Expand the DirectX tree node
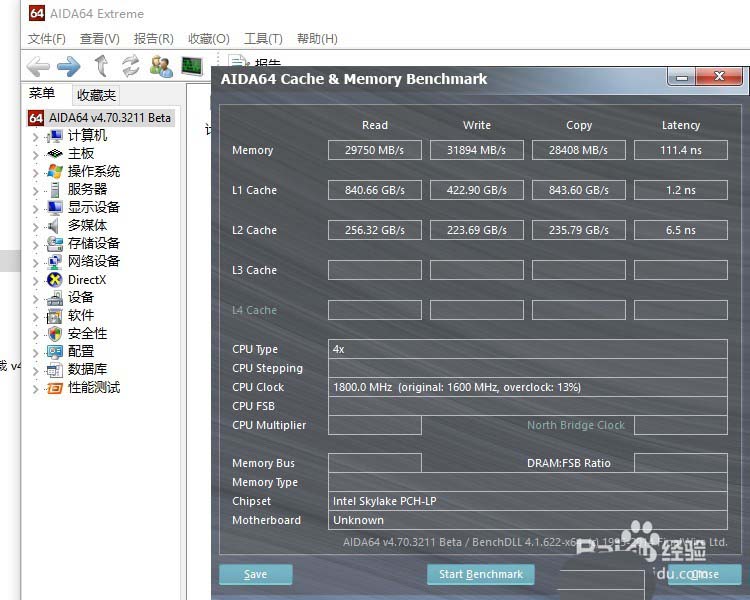750x600 pixels. [35, 281]
